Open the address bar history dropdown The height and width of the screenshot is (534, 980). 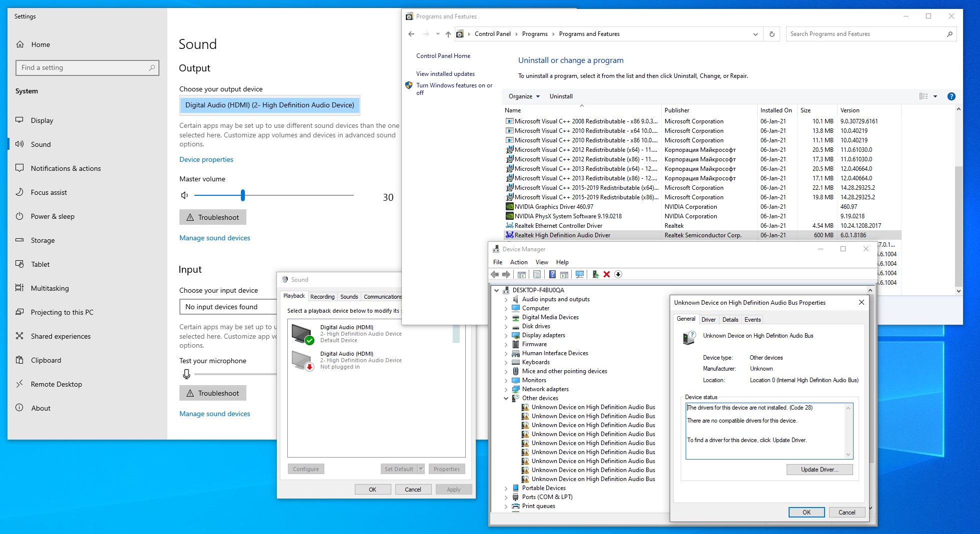(755, 34)
